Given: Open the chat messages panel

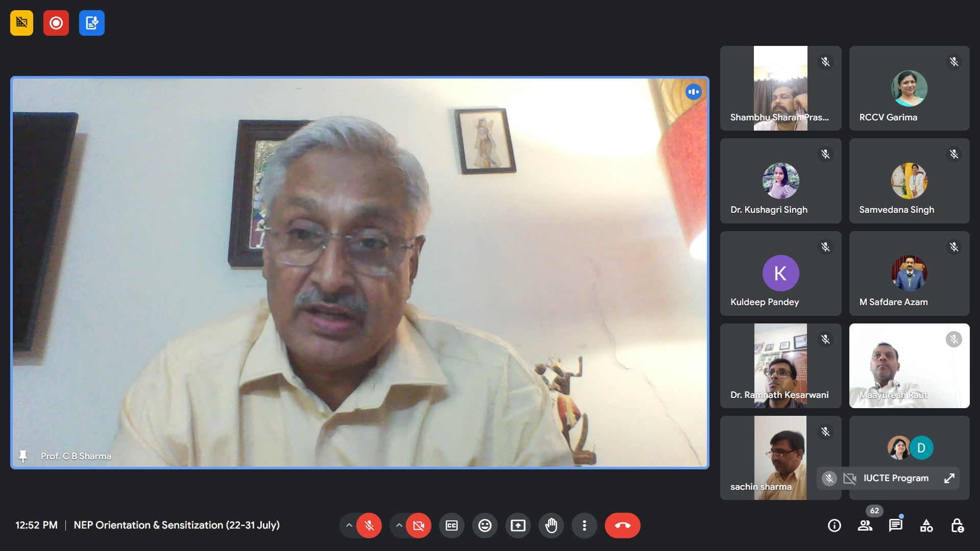Looking at the screenshot, I should 895,525.
